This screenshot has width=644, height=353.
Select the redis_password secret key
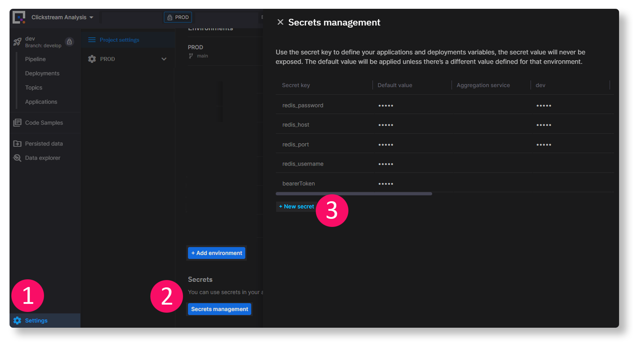point(303,106)
